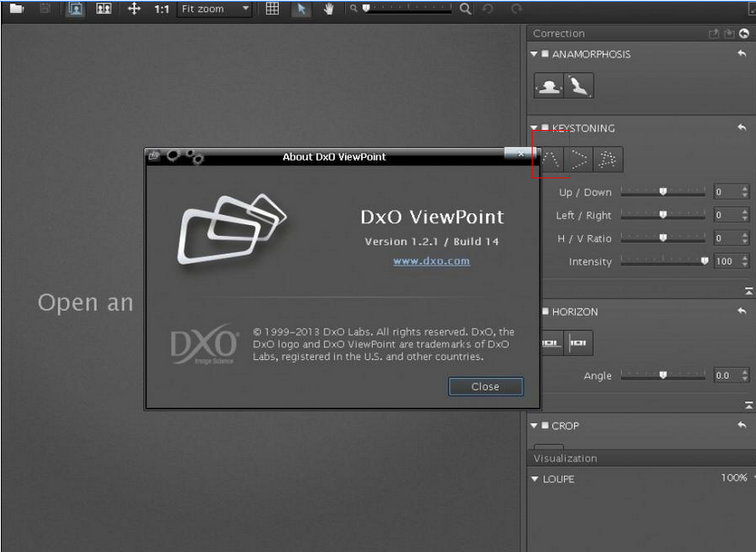Click the toolbar zoom slider
756x552 pixels.
[x=408, y=8]
